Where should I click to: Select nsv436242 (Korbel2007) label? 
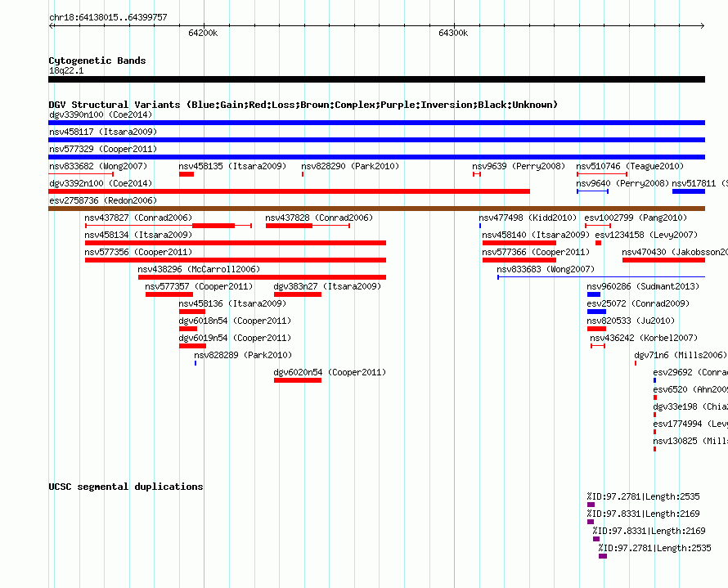644,338
